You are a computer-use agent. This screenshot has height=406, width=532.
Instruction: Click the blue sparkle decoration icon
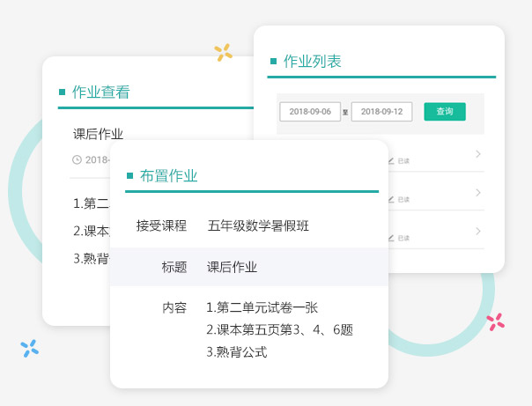pyautogui.click(x=30, y=348)
